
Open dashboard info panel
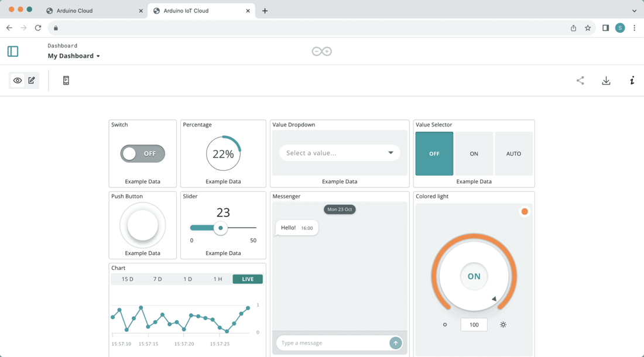click(x=632, y=80)
